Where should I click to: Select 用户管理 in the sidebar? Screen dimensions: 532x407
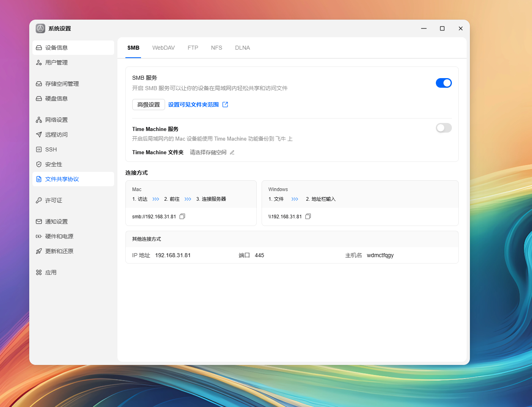pos(73,62)
